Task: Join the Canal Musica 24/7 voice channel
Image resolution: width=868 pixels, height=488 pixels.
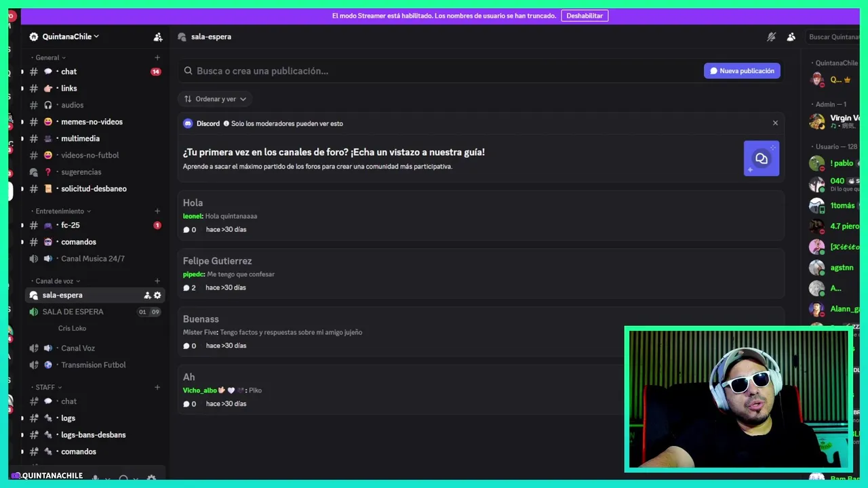Action: (95, 258)
